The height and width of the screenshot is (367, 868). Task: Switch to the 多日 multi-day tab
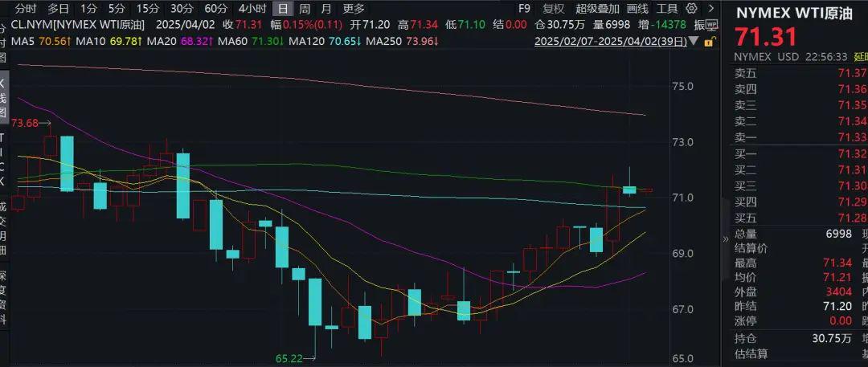(x=58, y=8)
